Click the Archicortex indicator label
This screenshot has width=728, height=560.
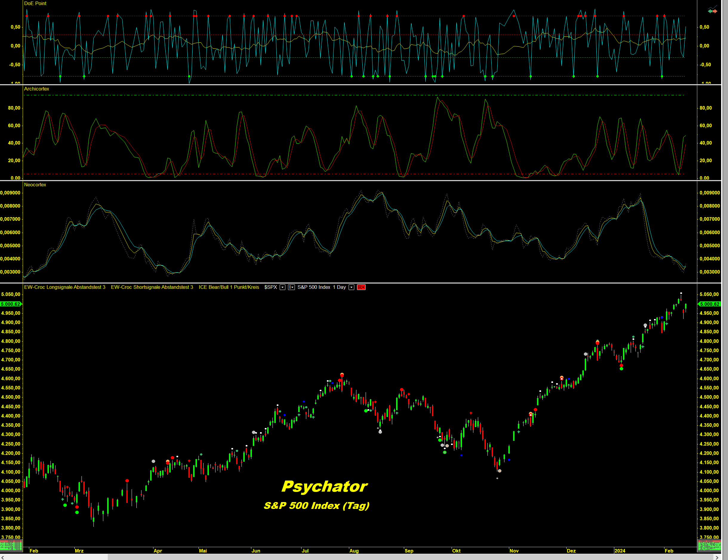coord(36,89)
